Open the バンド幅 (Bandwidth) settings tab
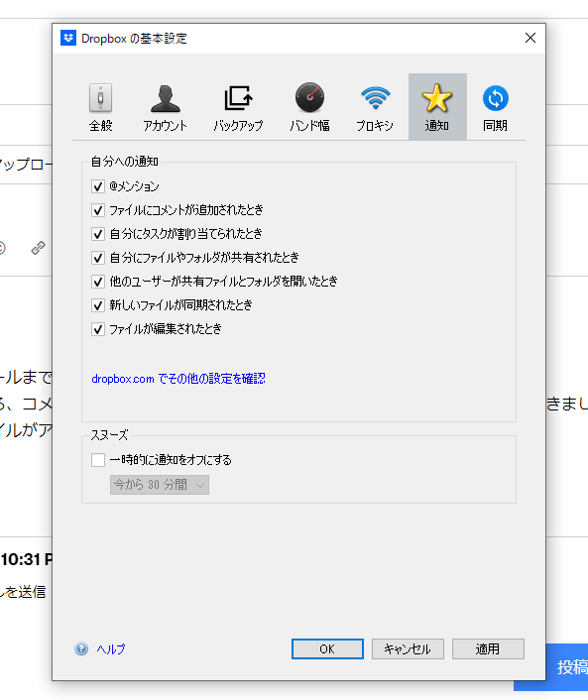588x700 pixels. point(309,107)
